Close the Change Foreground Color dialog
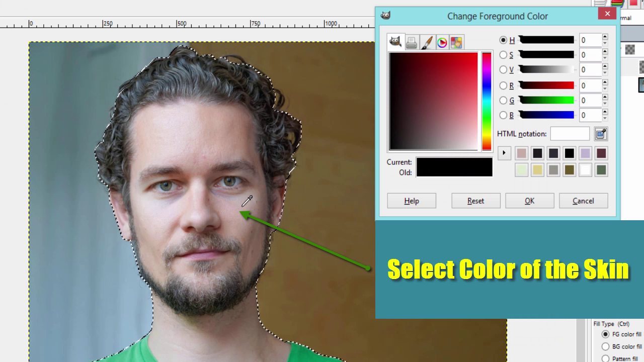This screenshot has width=644, height=362. [x=607, y=14]
